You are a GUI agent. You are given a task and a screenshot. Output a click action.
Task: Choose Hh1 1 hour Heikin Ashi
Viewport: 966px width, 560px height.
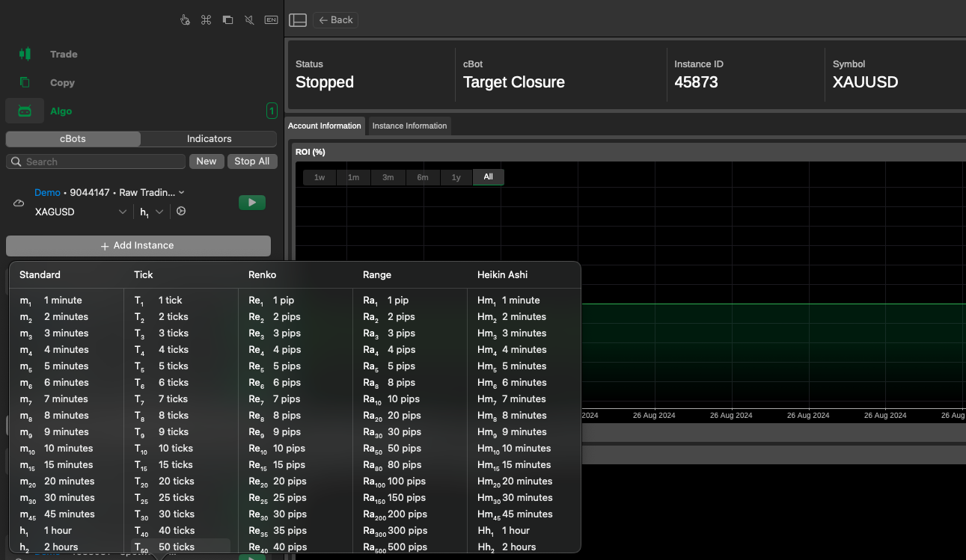coord(525,530)
